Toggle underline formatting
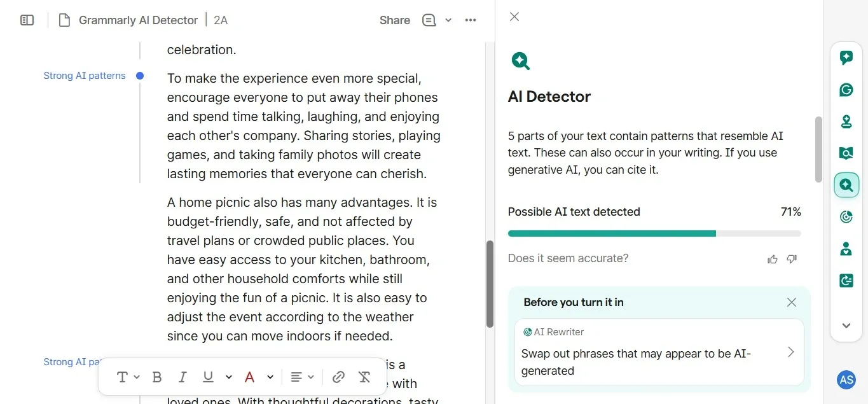 (x=208, y=377)
